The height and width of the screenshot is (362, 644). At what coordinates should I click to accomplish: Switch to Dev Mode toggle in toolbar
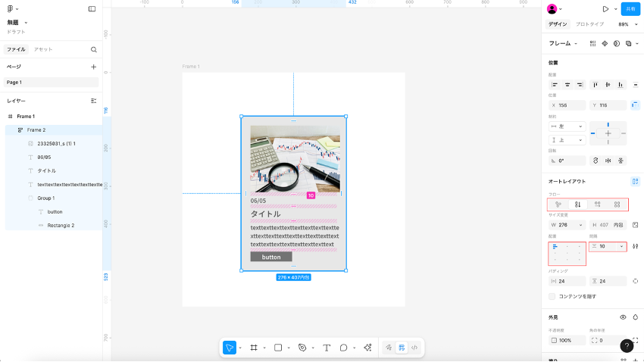tap(414, 348)
